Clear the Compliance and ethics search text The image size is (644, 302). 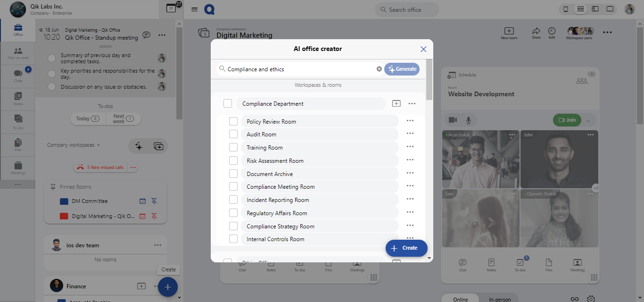379,69
